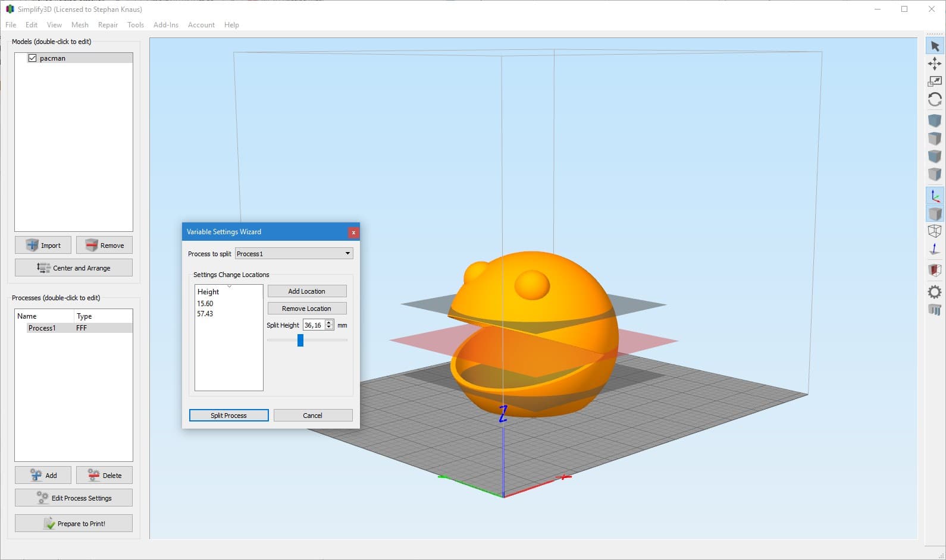946x560 pixels.
Task: Open the Add-Ins menu
Action: pos(165,25)
